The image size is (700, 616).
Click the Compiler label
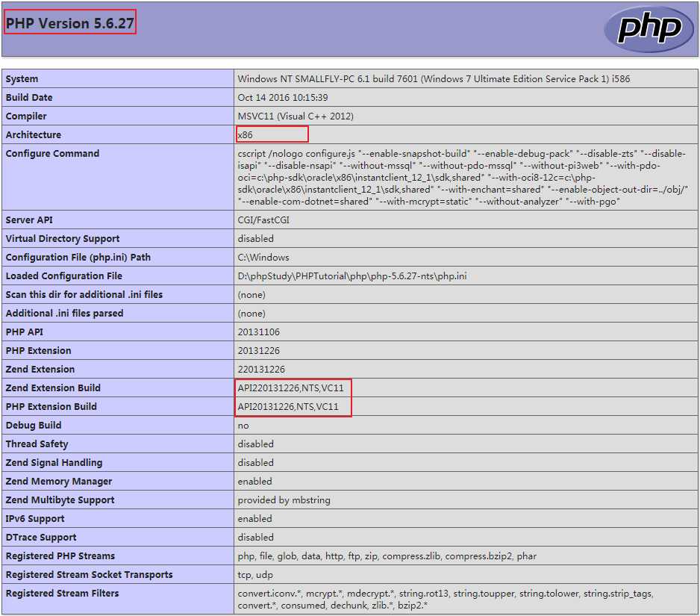(x=26, y=116)
